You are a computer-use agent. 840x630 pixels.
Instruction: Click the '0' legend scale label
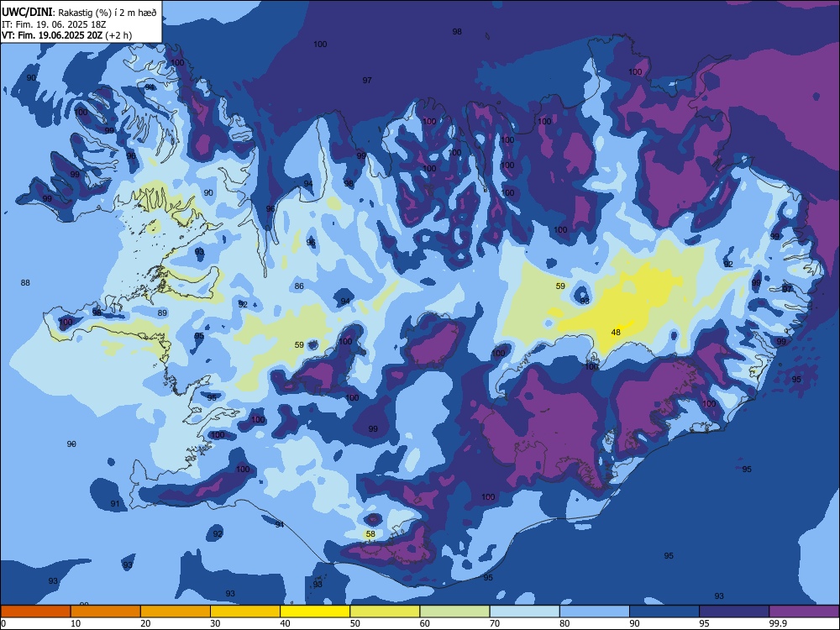(3, 623)
